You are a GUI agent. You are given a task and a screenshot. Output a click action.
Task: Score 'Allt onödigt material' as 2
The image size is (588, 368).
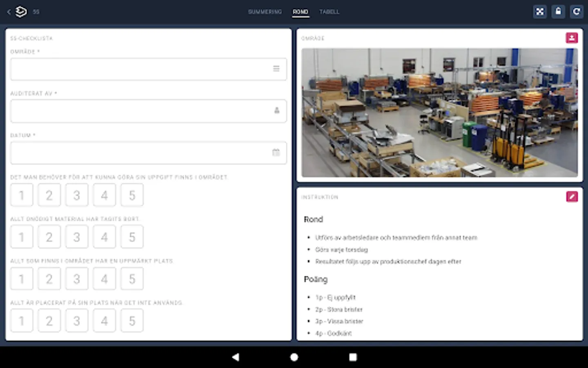coord(49,237)
